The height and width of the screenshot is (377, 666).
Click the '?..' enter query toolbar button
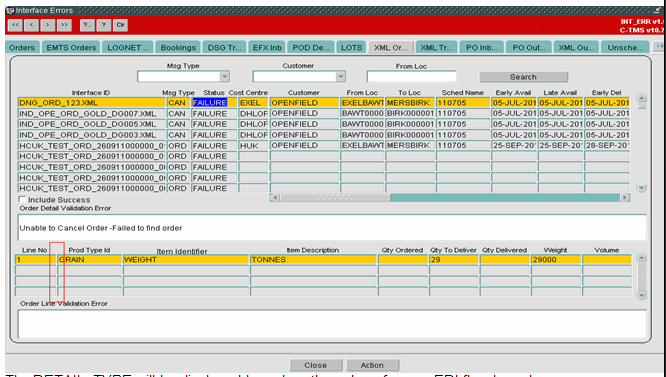click(x=87, y=25)
